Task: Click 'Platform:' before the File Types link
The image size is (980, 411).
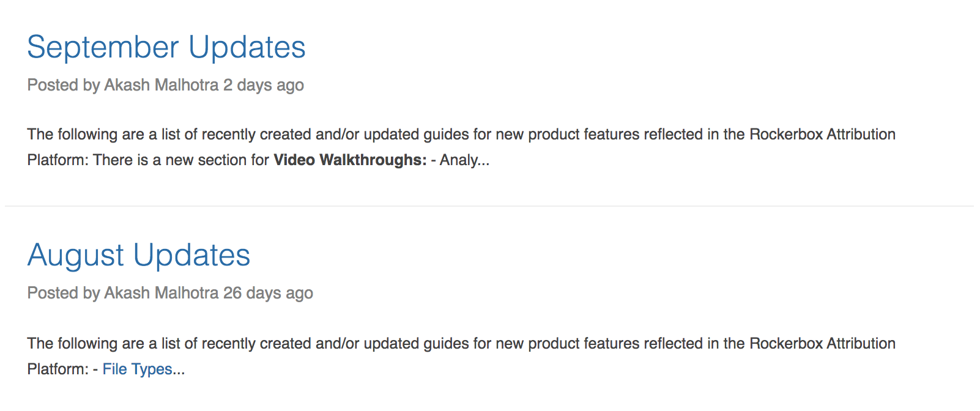Action: click(x=58, y=369)
